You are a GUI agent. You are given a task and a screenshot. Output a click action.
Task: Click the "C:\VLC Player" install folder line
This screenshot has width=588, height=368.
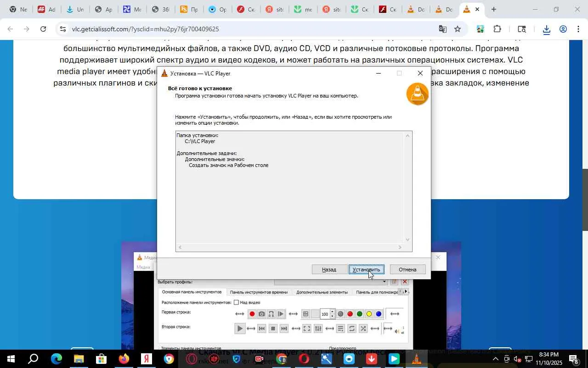pyautogui.click(x=200, y=141)
